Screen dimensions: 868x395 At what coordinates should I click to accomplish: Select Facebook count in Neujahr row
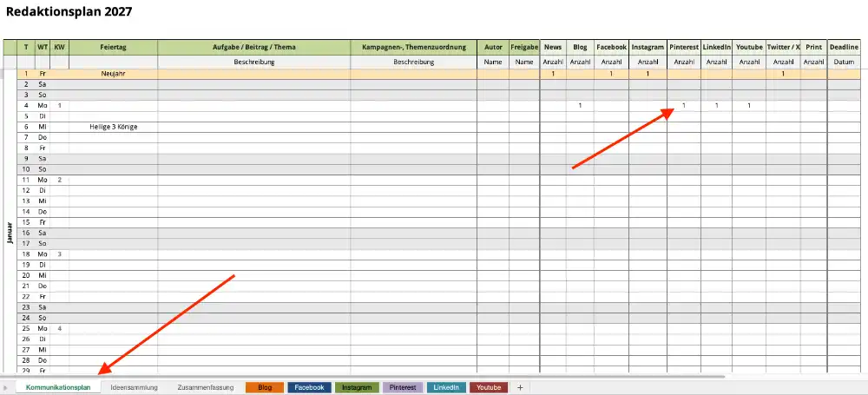pos(612,73)
